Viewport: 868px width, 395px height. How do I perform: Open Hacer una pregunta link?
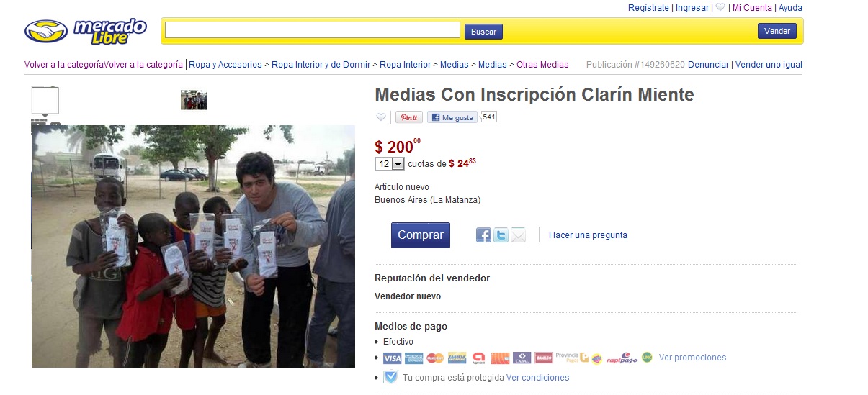(x=588, y=235)
